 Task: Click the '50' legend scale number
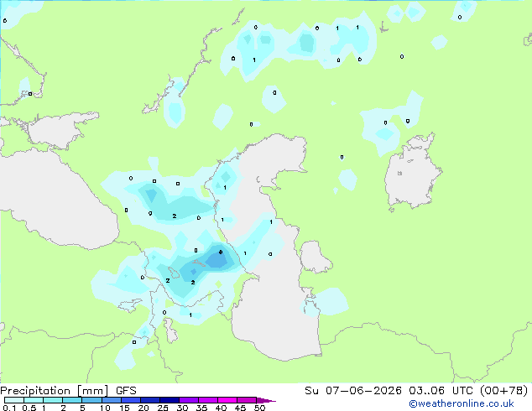(x=259, y=408)
